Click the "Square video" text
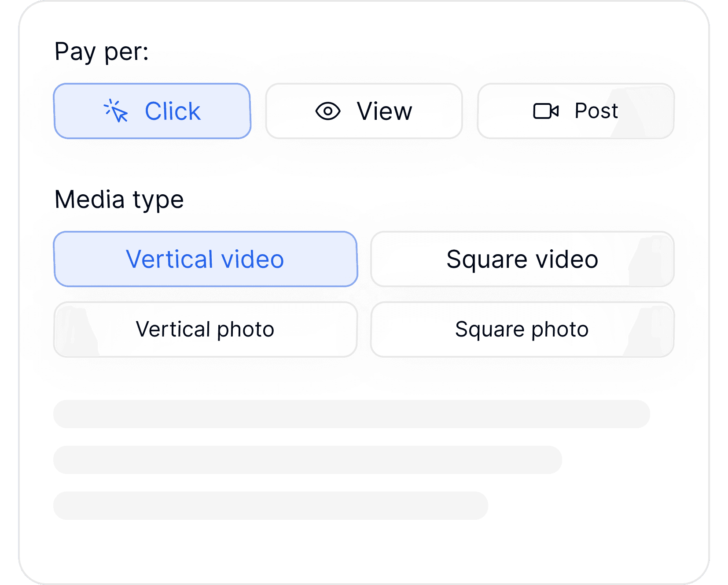 (x=522, y=259)
